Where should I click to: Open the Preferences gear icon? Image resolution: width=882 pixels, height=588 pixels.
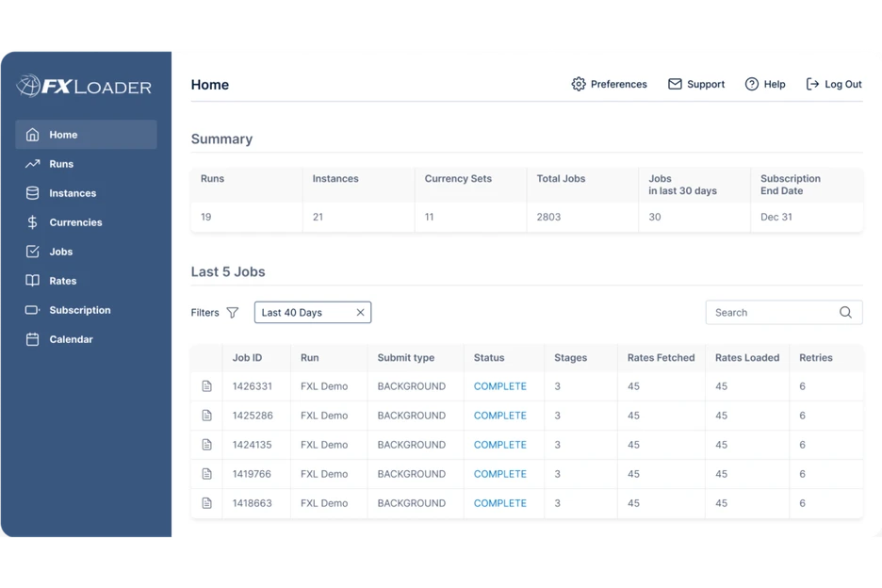pyautogui.click(x=578, y=84)
